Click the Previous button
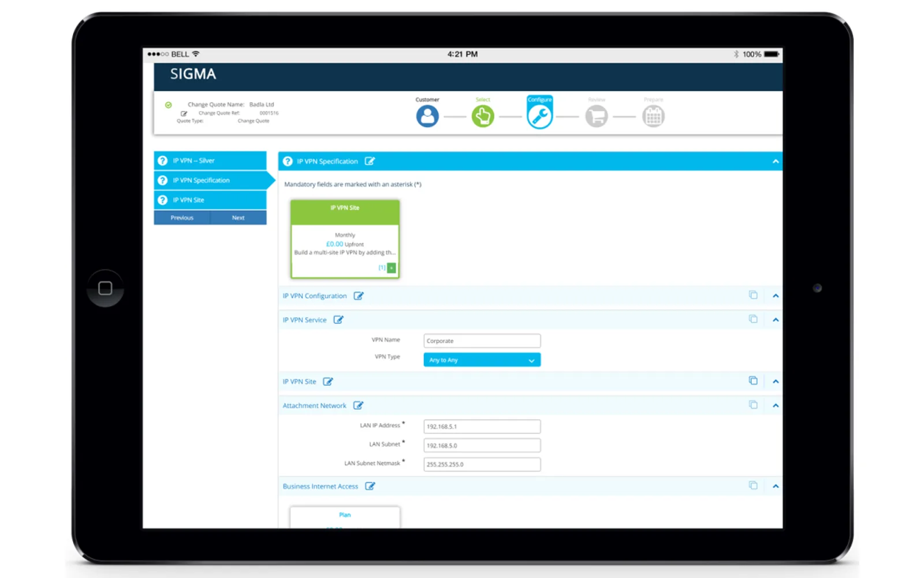 pyautogui.click(x=182, y=218)
